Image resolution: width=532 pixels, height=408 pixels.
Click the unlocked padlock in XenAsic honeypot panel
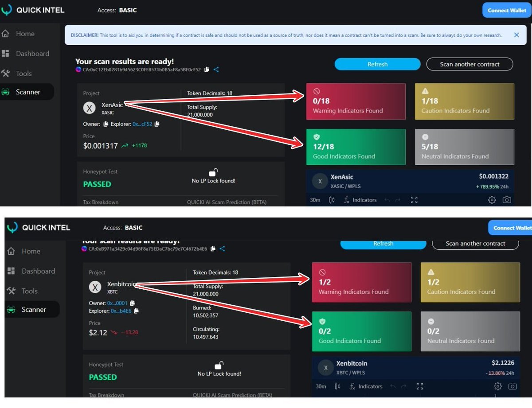[213, 172]
